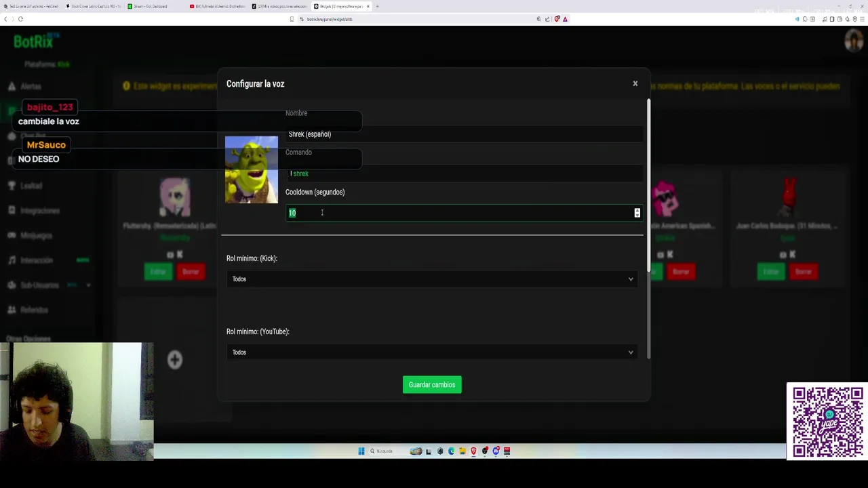Open Lealtad in the sidebar
Image resolution: width=868 pixels, height=488 pixels.
coord(31,186)
